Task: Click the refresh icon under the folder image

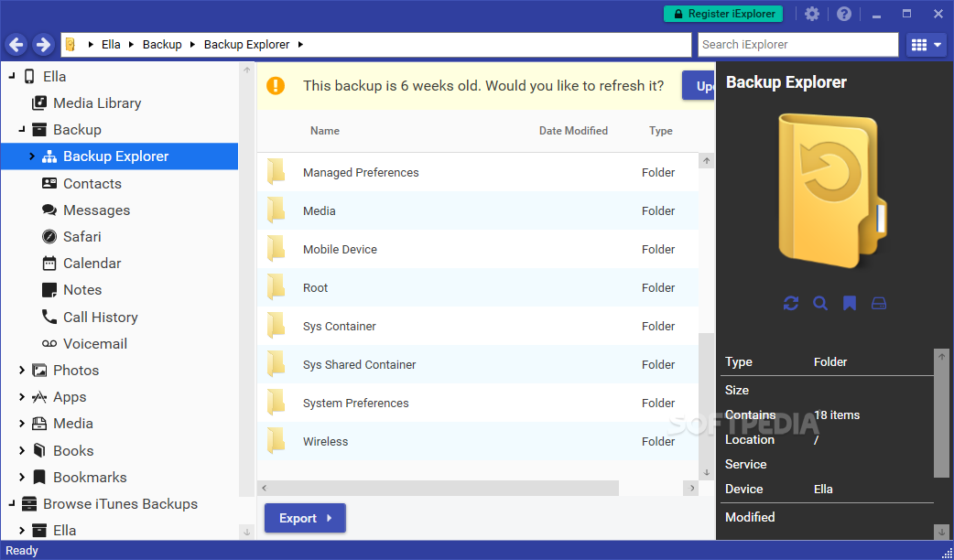Action: coord(790,303)
